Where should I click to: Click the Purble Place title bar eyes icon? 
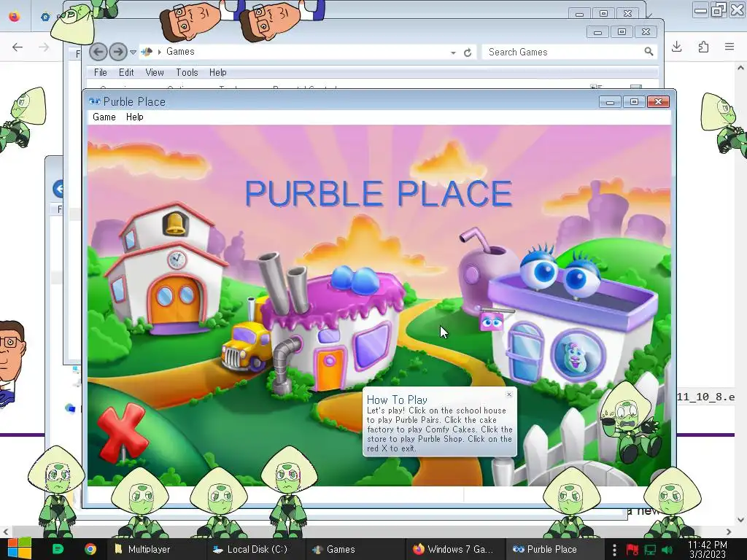coord(94,101)
